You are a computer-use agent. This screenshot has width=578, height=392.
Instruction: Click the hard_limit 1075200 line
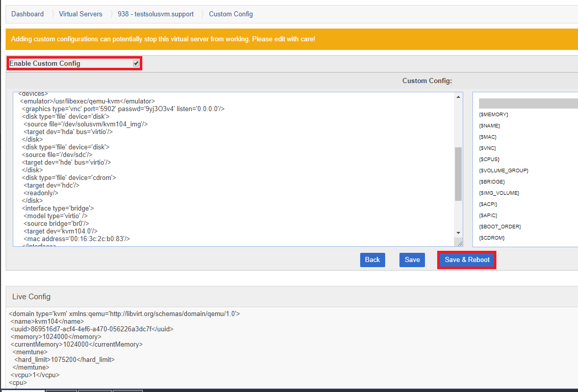coord(64,359)
